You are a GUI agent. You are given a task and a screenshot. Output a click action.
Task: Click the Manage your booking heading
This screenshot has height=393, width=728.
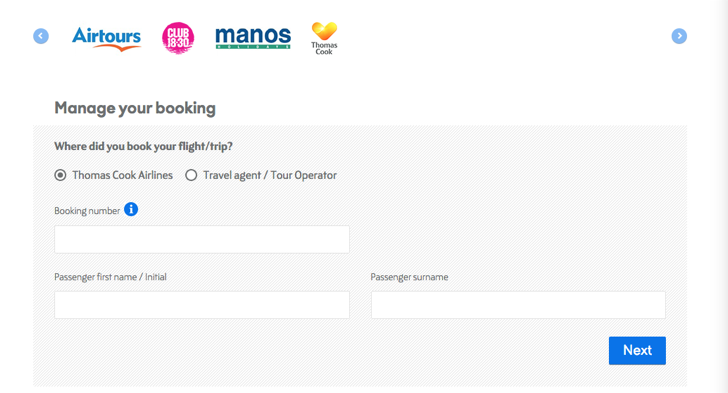(x=135, y=108)
